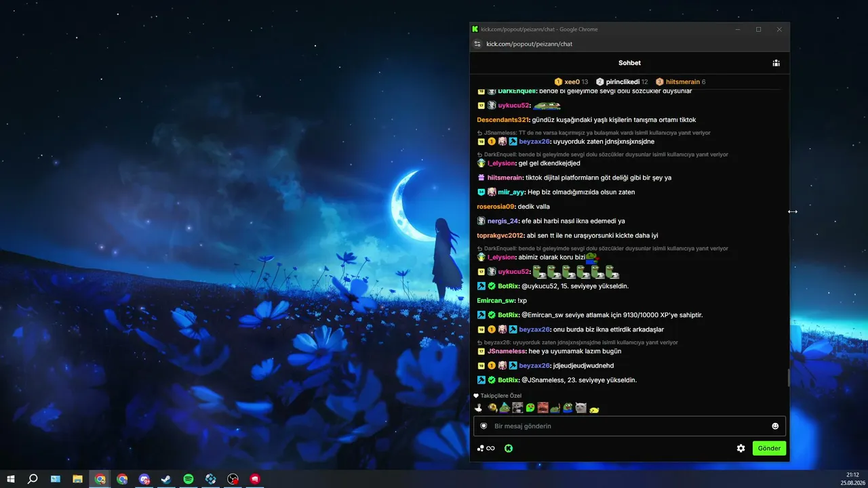Click the gift badge beside hiitsmerain's message
The width and height of the screenshot is (868, 488).
pos(481,178)
